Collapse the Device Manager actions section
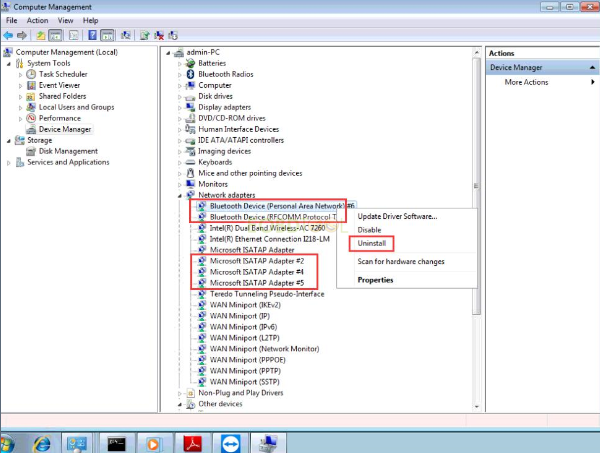 click(592, 67)
